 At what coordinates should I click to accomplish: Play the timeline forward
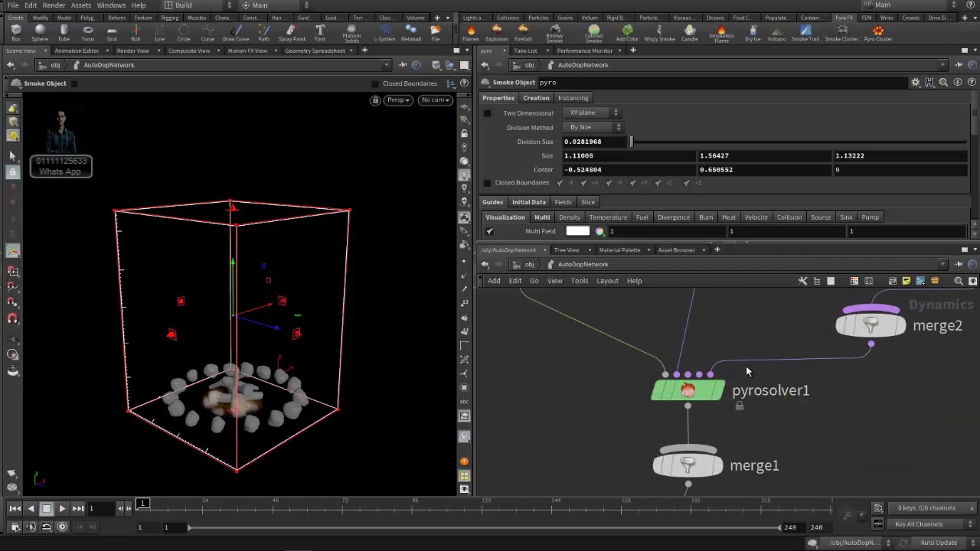(x=62, y=508)
